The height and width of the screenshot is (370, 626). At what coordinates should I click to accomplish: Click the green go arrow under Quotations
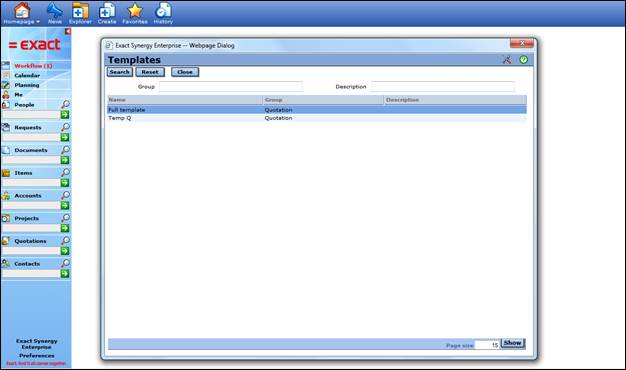pos(65,251)
